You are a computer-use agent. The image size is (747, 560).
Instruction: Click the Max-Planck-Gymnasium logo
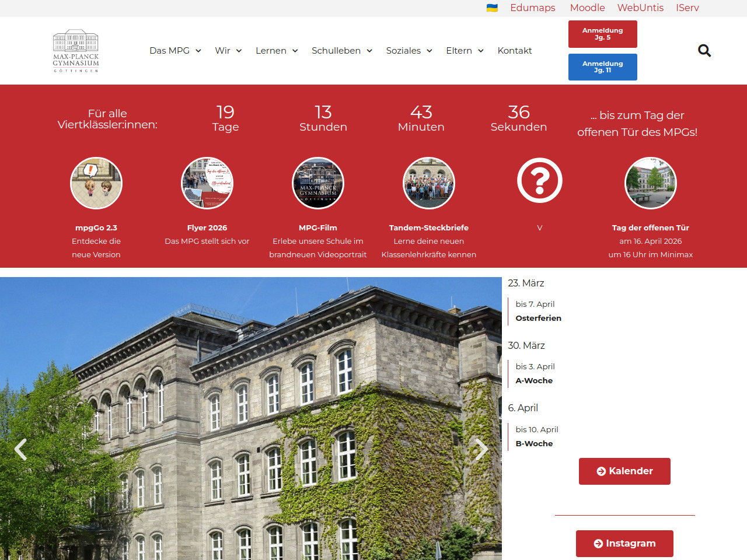click(x=76, y=51)
